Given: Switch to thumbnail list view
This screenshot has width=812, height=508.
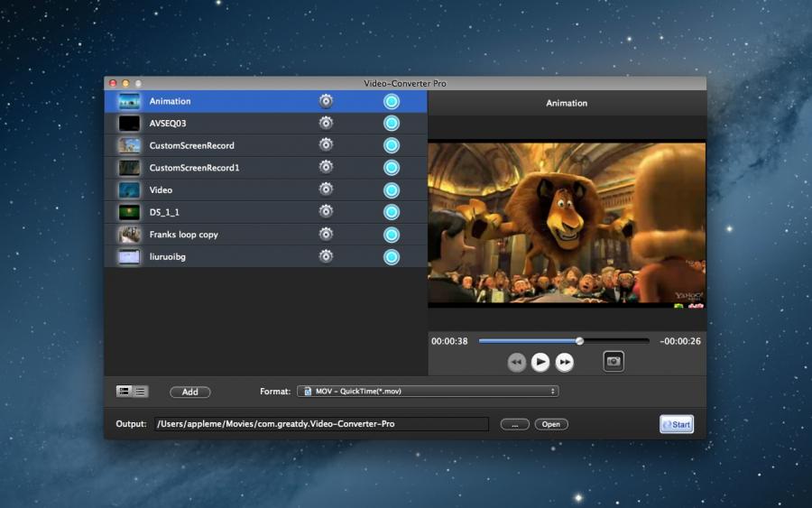Looking at the screenshot, I should pos(125,392).
